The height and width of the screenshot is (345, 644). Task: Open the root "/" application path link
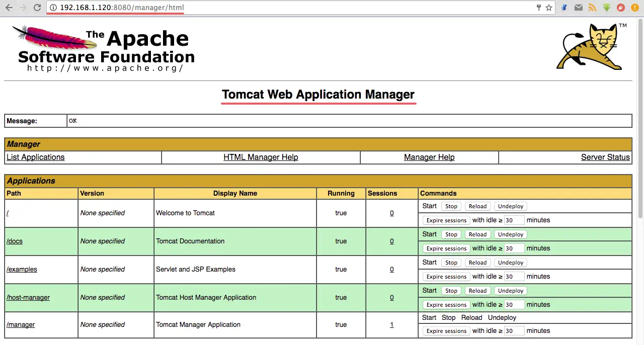(8, 213)
